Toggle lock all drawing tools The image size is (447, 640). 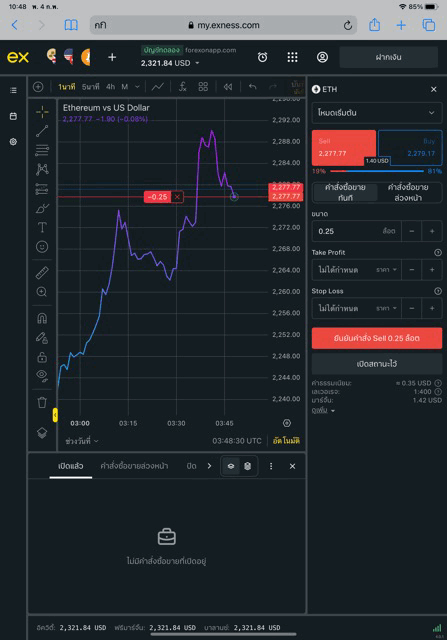click(42, 357)
